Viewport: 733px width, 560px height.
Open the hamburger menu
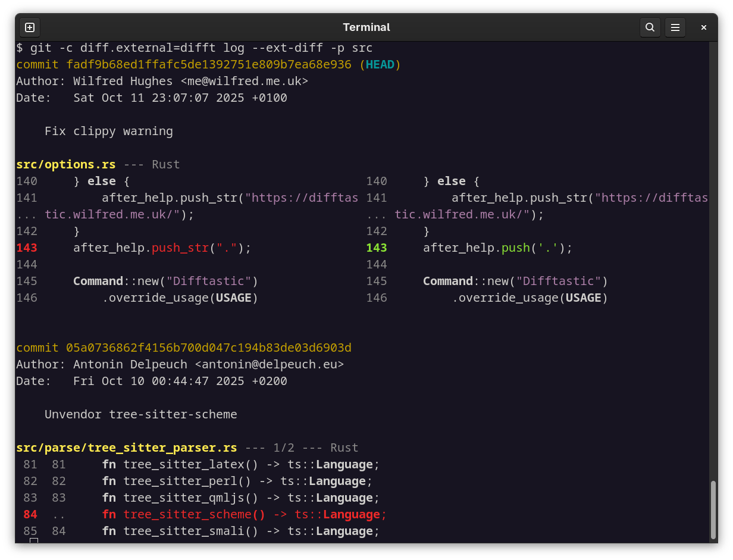[675, 27]
